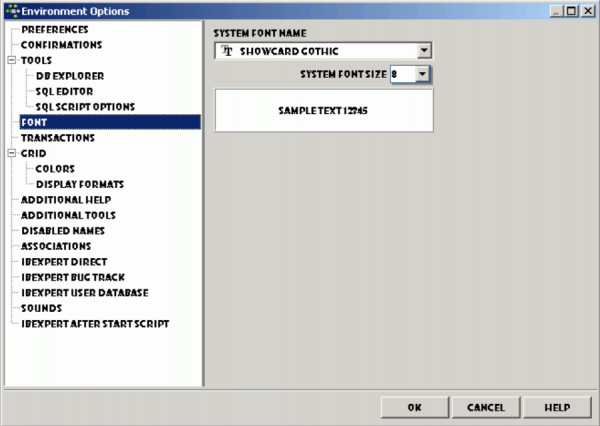This screenshot has height=426, width=600.
Task: Open Additional Tools page
Action: click(x=68, y=215)
